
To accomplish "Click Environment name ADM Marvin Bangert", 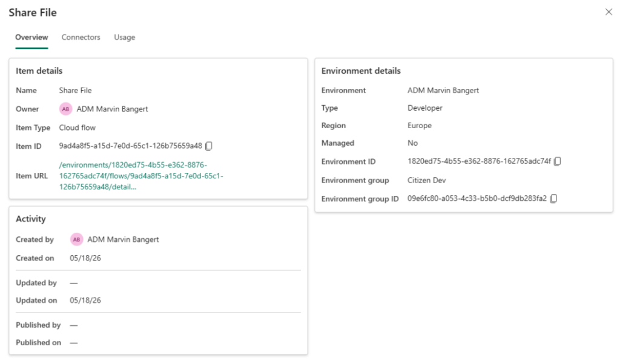I will pos(443,91).
